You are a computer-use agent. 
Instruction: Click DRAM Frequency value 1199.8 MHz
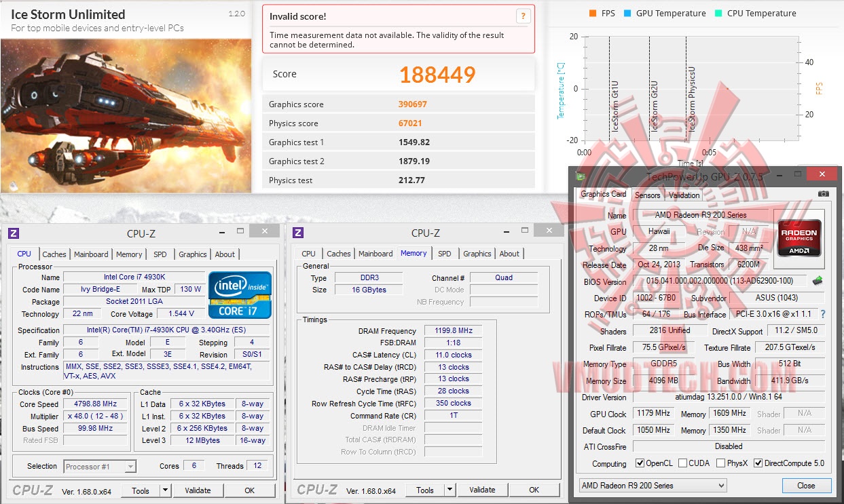click(x=453, y=331)
